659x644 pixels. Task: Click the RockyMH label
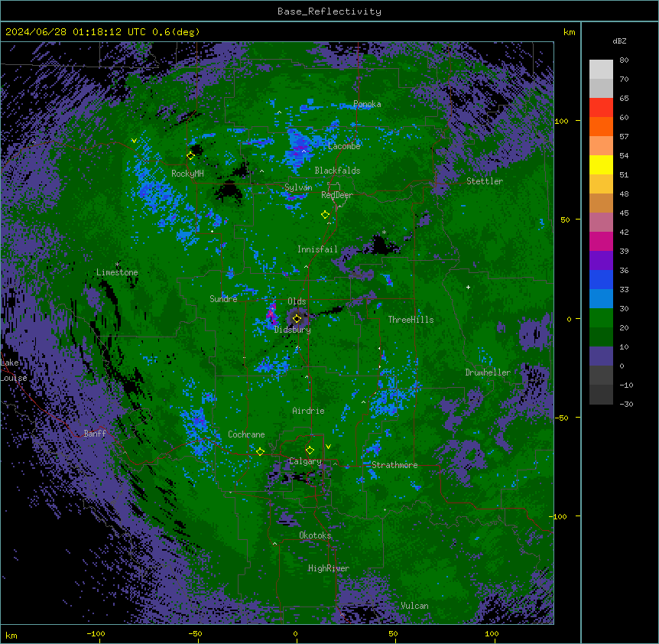tap(187, 174)
